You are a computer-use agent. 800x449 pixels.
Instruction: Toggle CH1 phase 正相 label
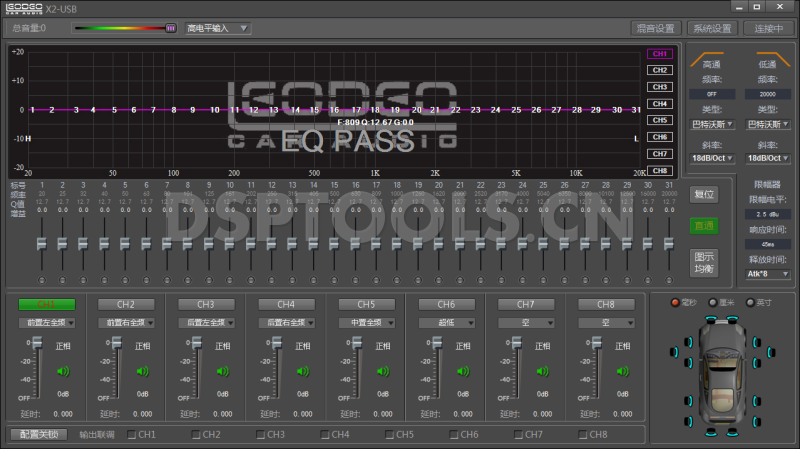click(x=63, y=346)
